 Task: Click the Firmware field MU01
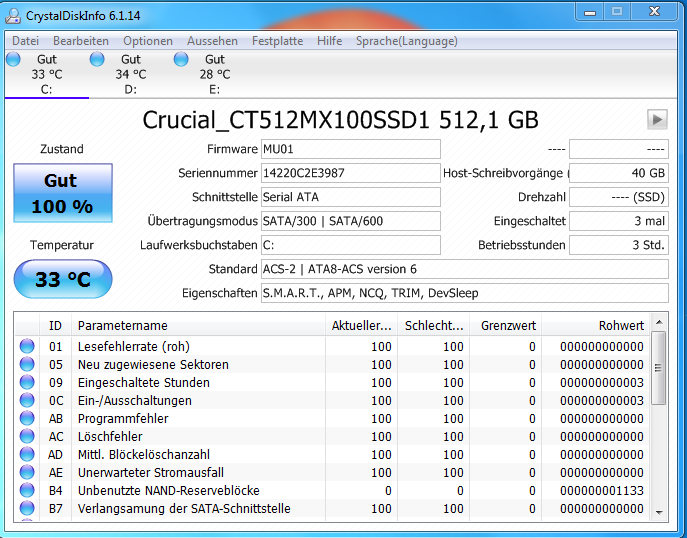351,149
